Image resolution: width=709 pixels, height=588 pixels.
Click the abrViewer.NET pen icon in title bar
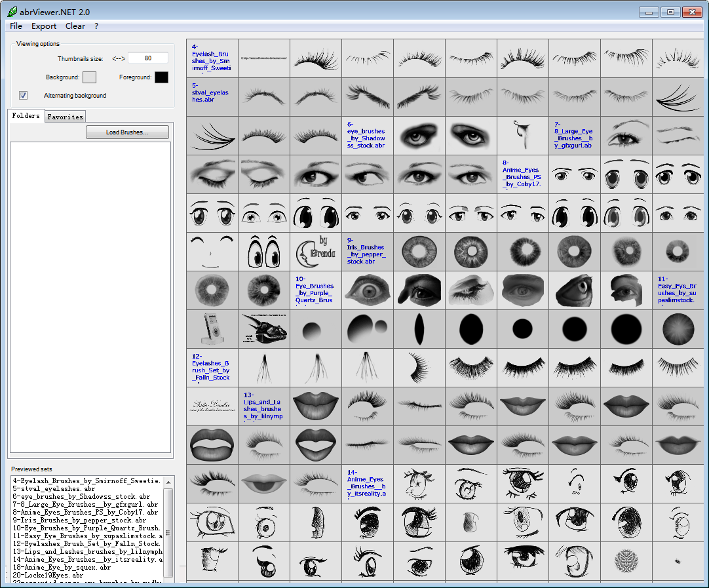pos(12,12)
